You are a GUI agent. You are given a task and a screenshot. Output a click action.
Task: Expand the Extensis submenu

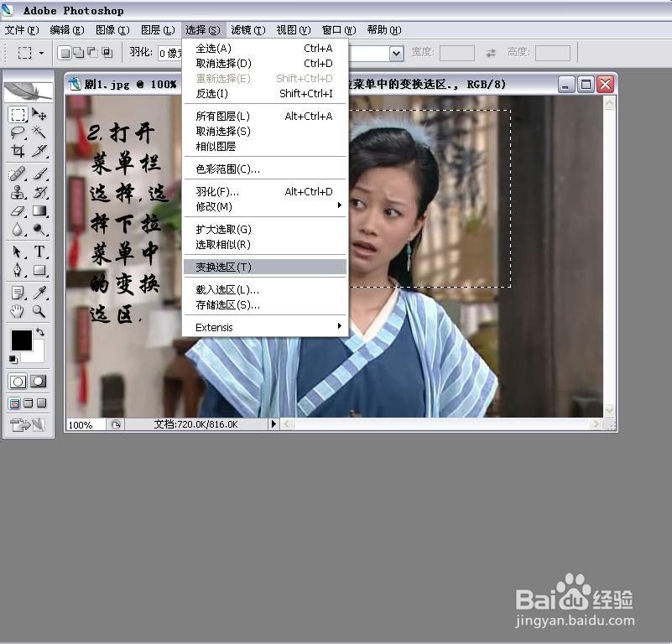pos(215,326)
